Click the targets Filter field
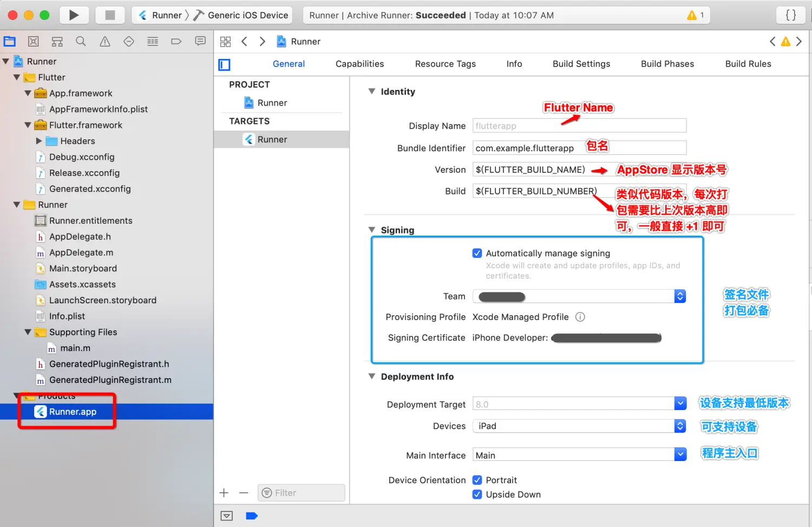This screenshot has width=812, height=527. (x=301, y=493)
